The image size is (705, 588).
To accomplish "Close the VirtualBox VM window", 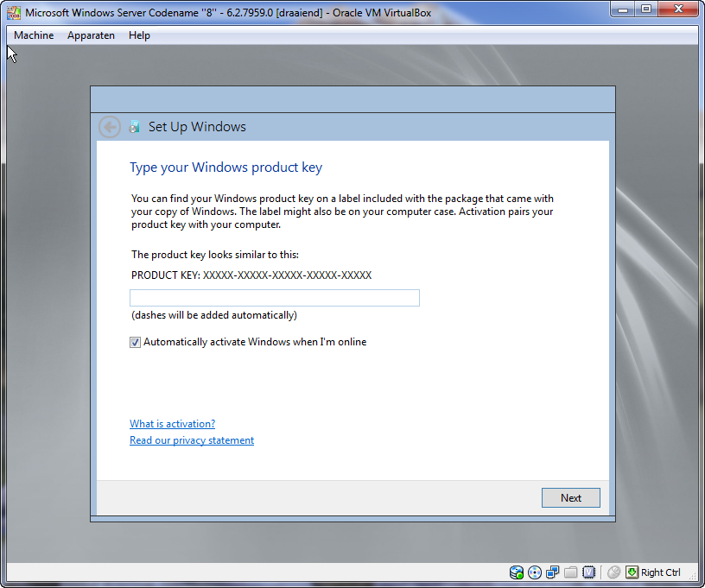I will click(678, 9).
